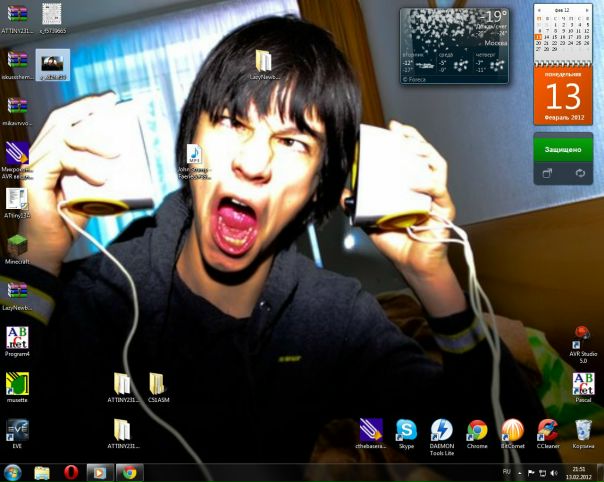604x482 pixels.
Task: Open DAEMON Tools Lite shortcut
Action: 441,430
